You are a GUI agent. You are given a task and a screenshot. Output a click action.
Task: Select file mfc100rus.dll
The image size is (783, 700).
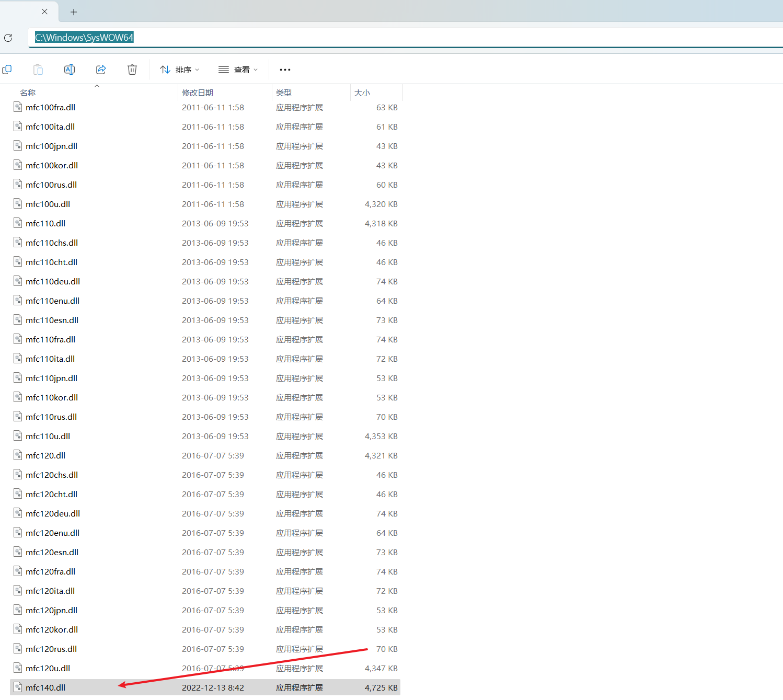tap(51, 185)
